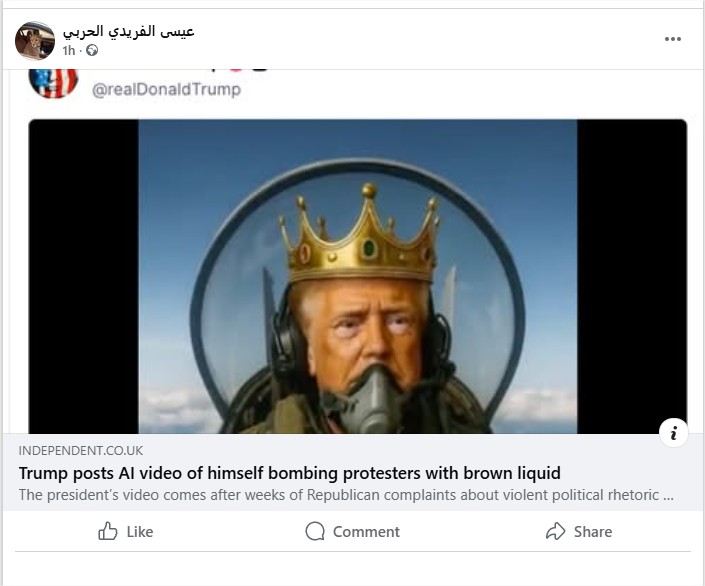Click the Comment speech bubble icon
705x586 pixels.
[315, 531]
